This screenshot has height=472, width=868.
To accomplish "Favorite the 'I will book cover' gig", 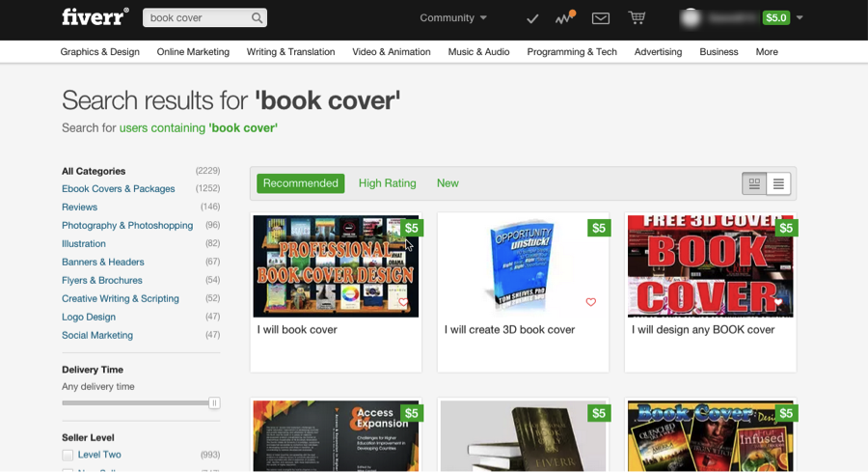I will click(x=403, y=302).
